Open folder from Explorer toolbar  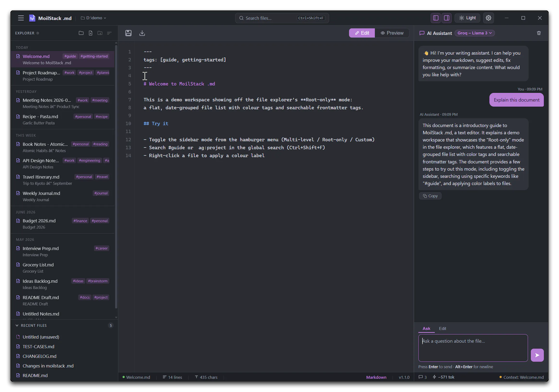point(81,33)
